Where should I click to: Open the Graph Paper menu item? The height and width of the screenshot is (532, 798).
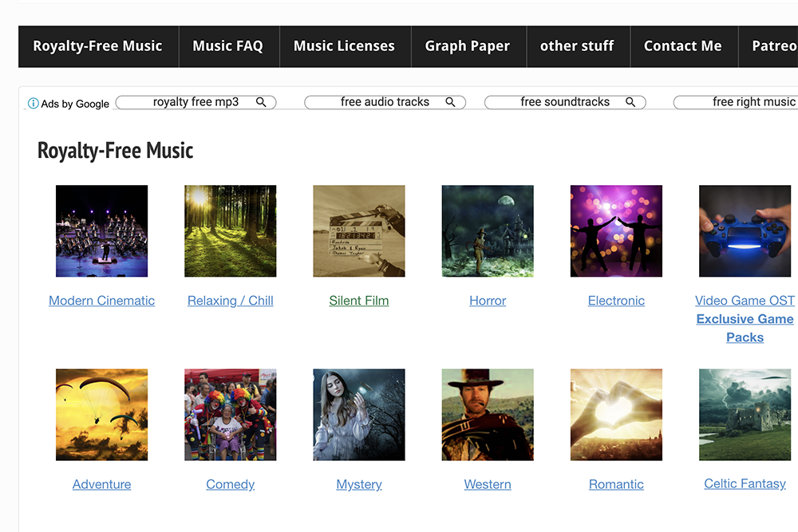point(468,46)
